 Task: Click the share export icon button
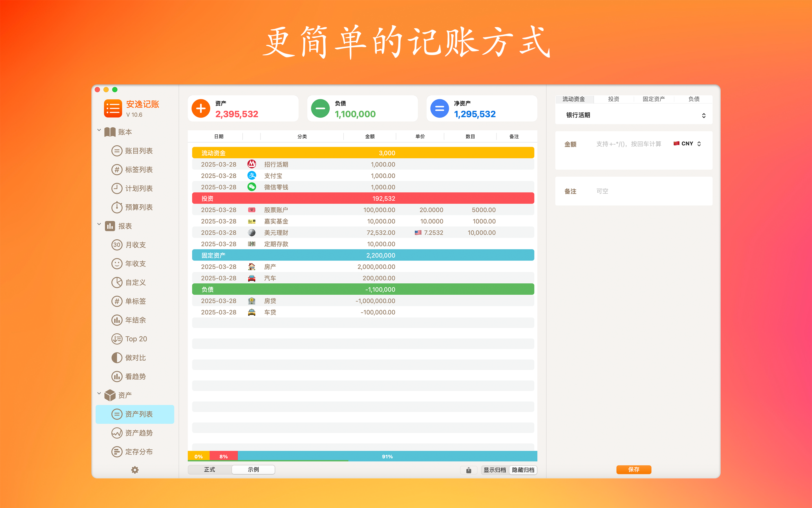[469, 470]
